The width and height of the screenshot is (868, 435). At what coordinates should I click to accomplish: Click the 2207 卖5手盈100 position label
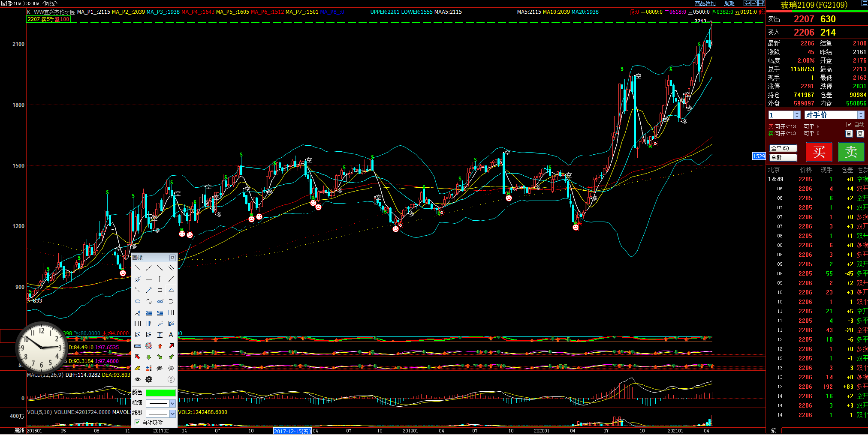(48, 19)
